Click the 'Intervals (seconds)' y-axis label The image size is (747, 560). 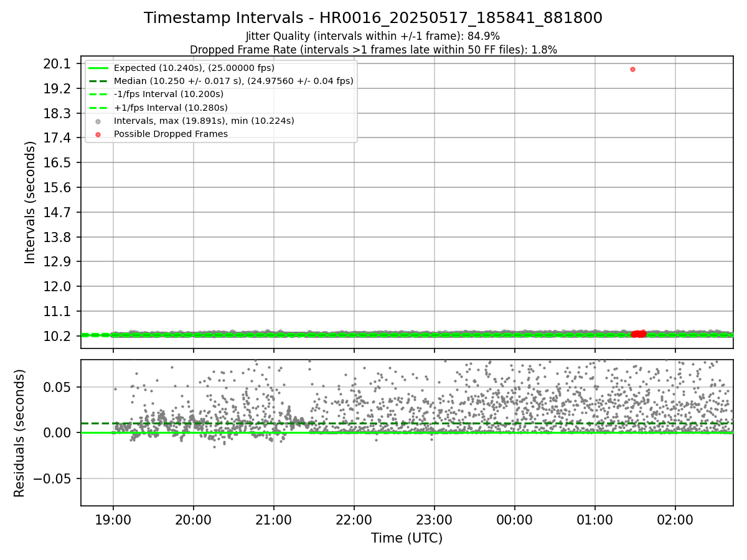(31, 202)
